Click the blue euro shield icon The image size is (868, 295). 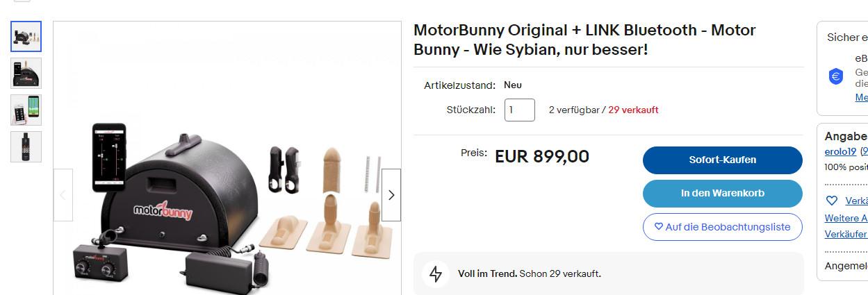click(836, 76)
